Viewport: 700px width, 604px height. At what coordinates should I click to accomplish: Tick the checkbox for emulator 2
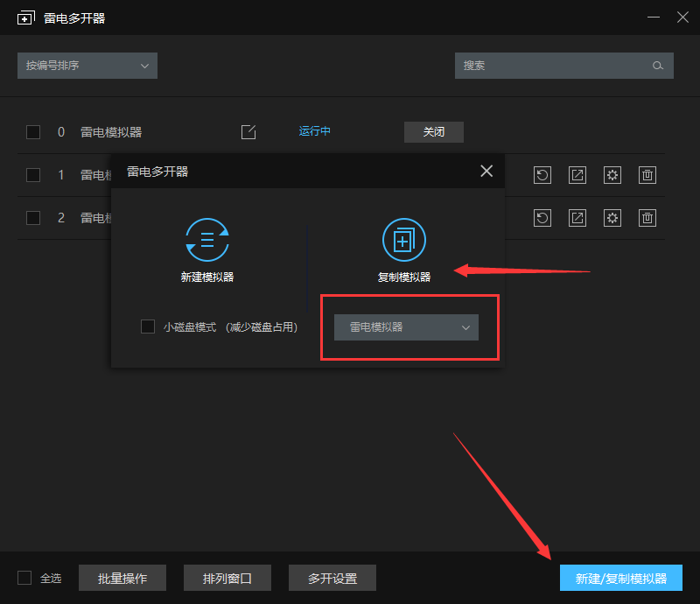point(33,218)
